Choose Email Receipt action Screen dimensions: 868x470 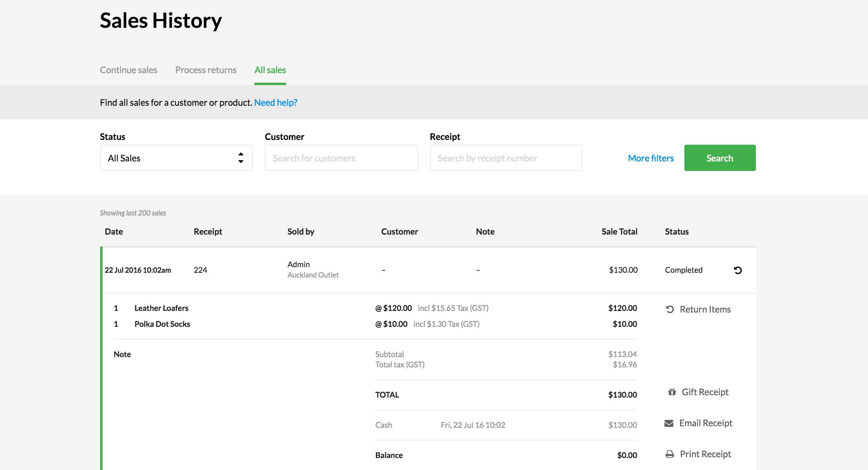(x=705, y=423)
